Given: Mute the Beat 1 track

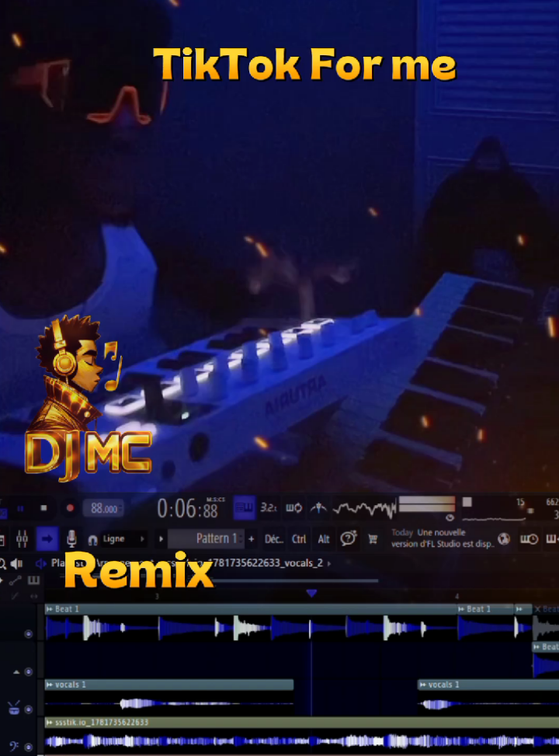Looking at the screenshot, I should (29, 633).
